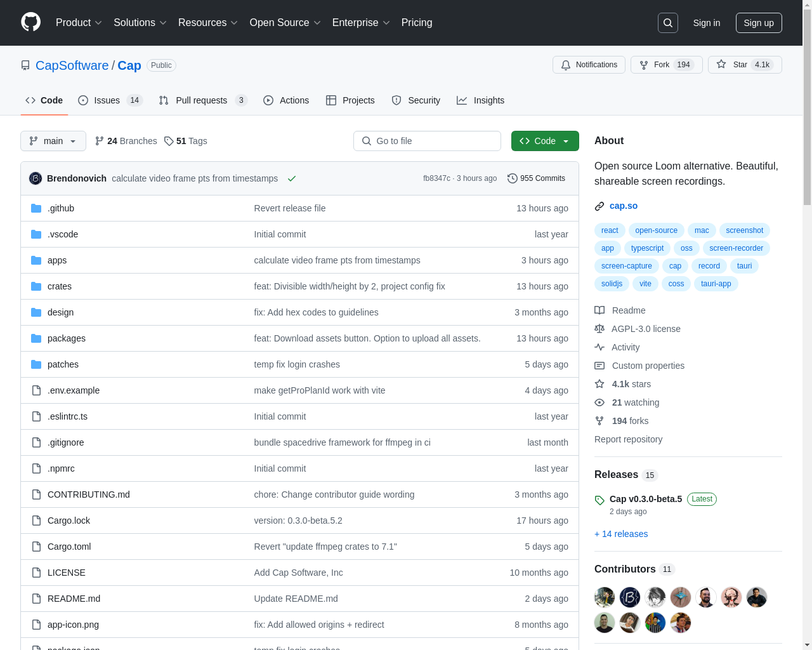Select the tauri-app topic tag
Image resolution: width=812 pixels, height=650 pixels.
716,284
